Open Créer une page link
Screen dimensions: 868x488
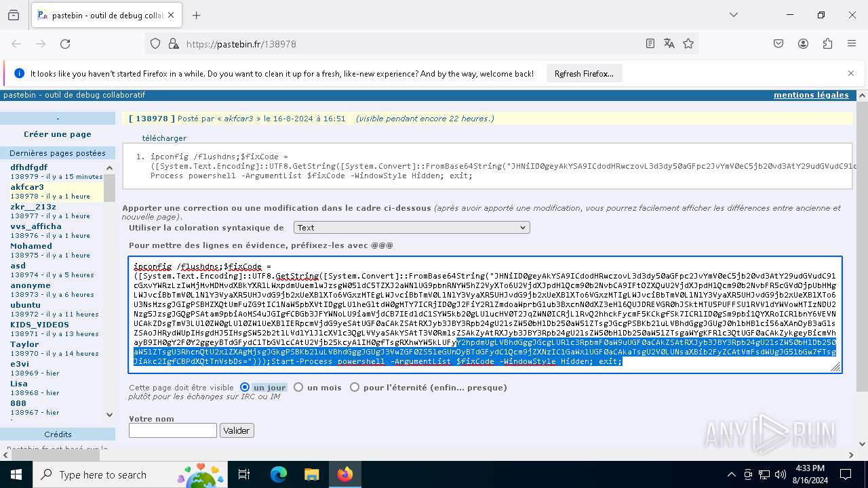[x=57, y=134]
